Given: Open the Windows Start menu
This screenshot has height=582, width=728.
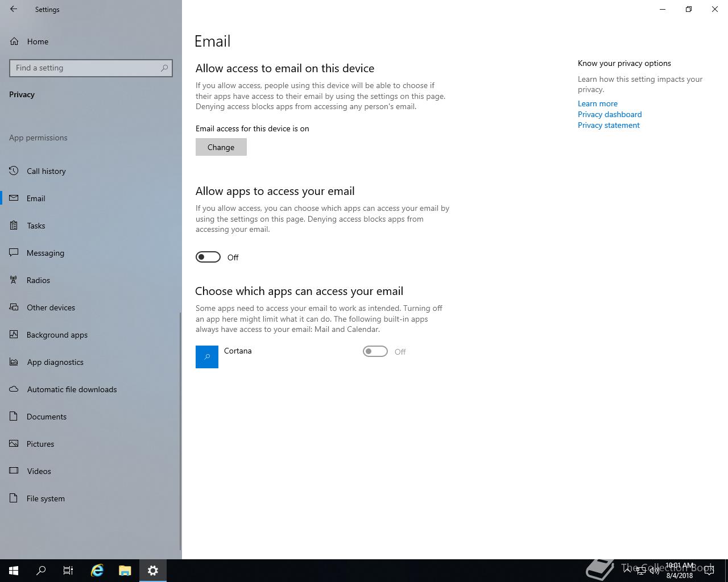Looking at the screenshot, I should tap(14, 571).
